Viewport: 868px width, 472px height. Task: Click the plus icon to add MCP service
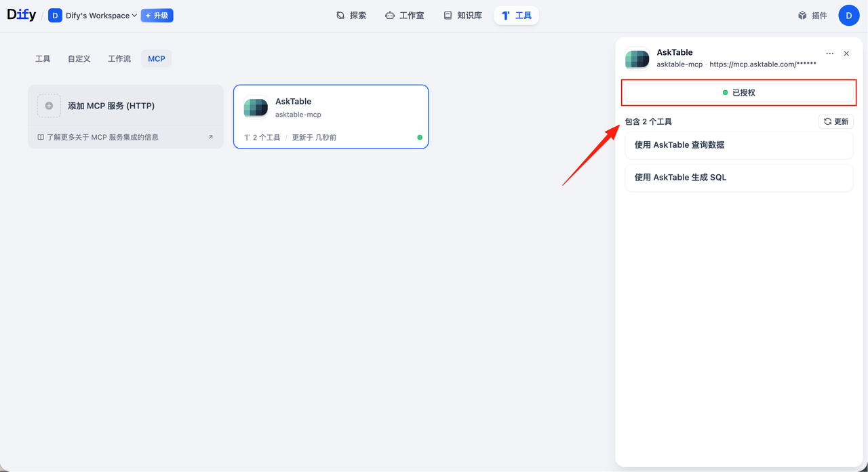coord(49,106)
